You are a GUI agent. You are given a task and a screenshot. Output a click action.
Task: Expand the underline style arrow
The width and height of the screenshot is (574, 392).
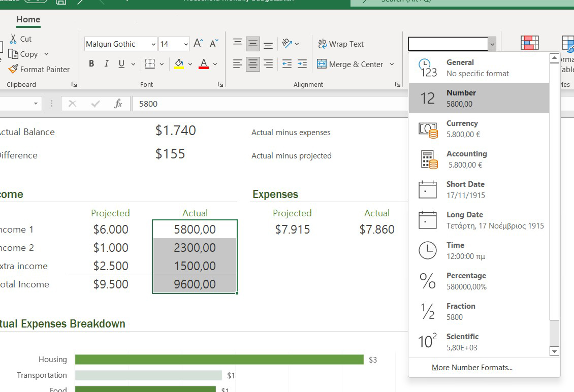pos(133,64)
